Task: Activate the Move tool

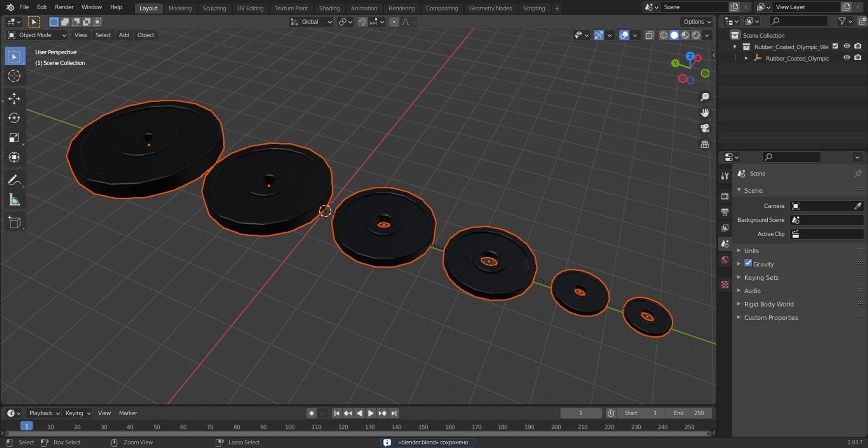Action: pyautogui.click(x=14, y=99)
